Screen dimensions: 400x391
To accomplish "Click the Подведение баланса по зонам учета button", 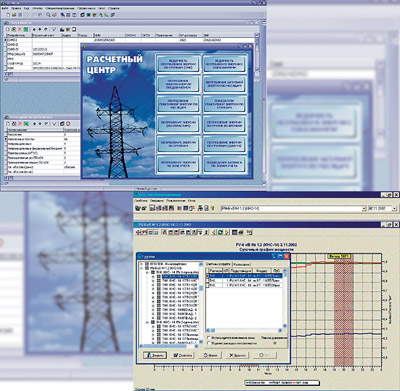I will click(225, 164).
